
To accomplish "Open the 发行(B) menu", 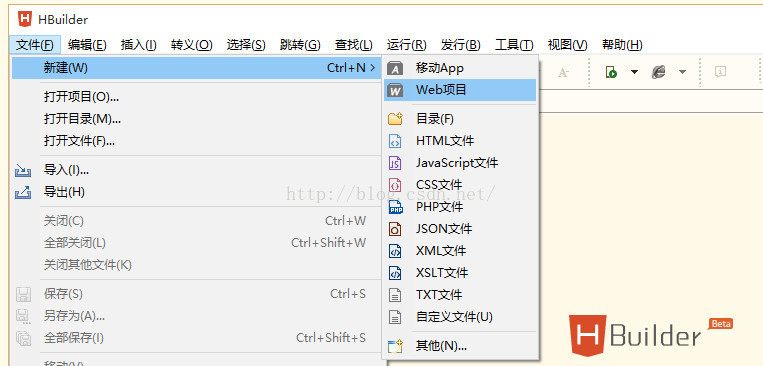I will (x=461, y=45).
